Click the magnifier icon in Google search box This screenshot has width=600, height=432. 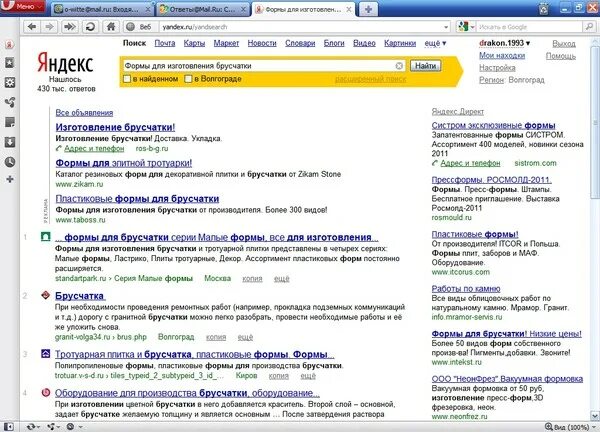coord(589,27)
